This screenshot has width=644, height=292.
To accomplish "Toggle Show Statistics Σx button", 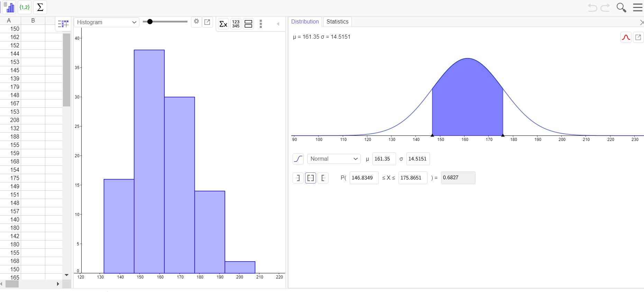I will pos(223,24).
